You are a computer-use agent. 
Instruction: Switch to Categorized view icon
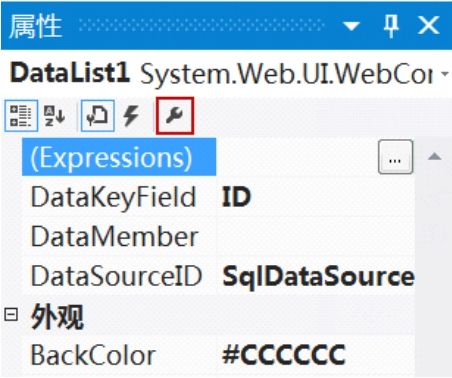[x=21, y=116]
